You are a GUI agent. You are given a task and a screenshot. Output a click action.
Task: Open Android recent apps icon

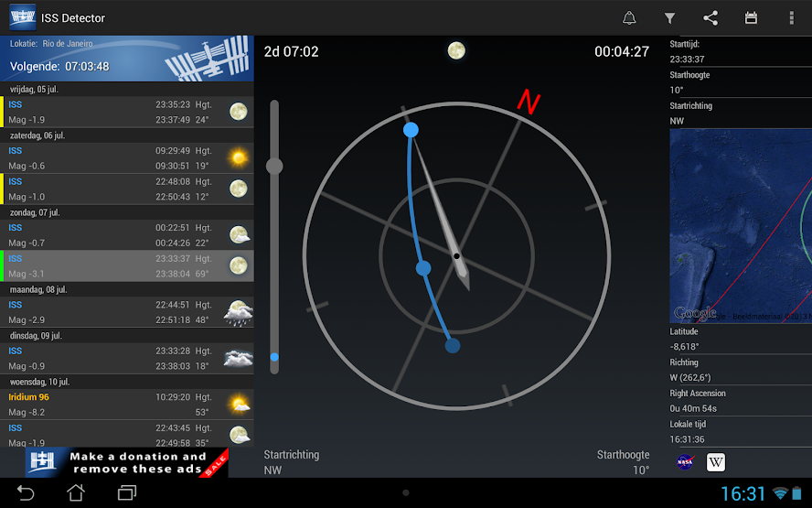click(127, 492)
